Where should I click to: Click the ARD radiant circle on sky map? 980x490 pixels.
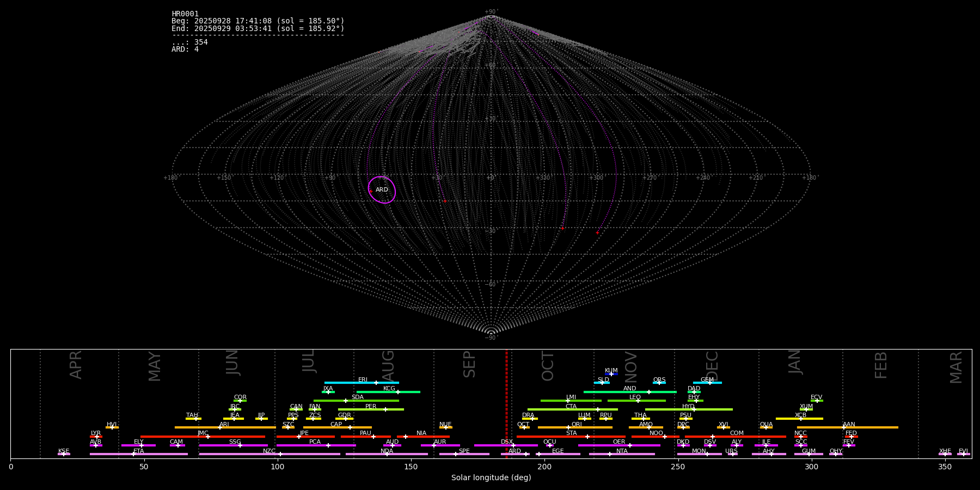coord(382,190)
